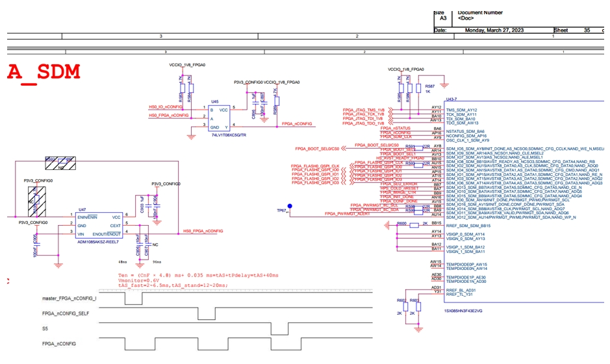The image size is (610, 364).
Task: Click the S5 timing waveform label
Action: click(x=45, y=329)
